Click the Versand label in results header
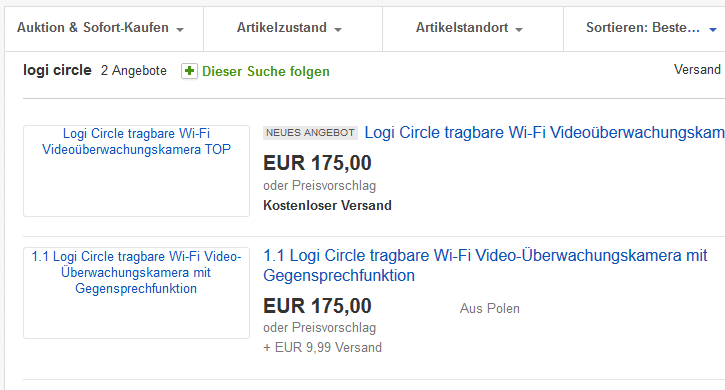The image size is (725, 390). tap(697, 69)
